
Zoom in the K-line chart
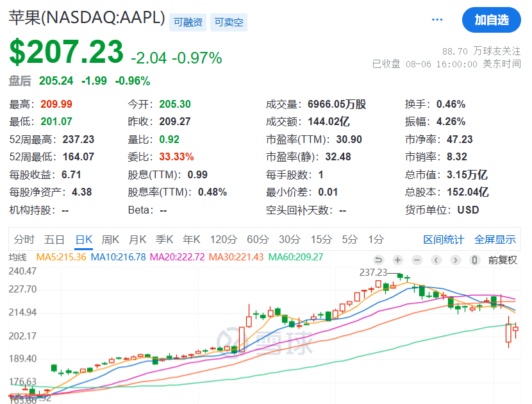397,260
